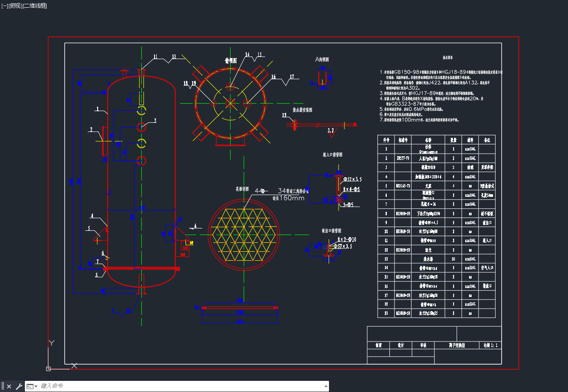
Task: Select the JB577-79 standard number cell
Action: coord(403,158)
